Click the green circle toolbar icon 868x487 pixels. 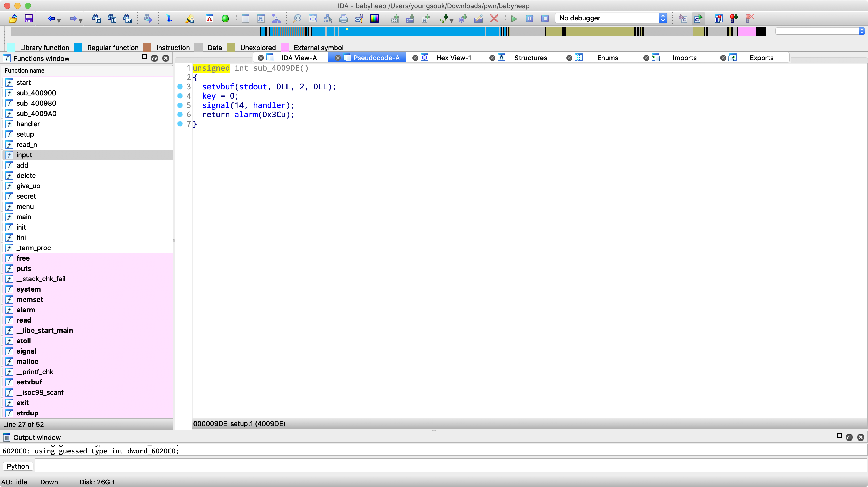[225, 19]
